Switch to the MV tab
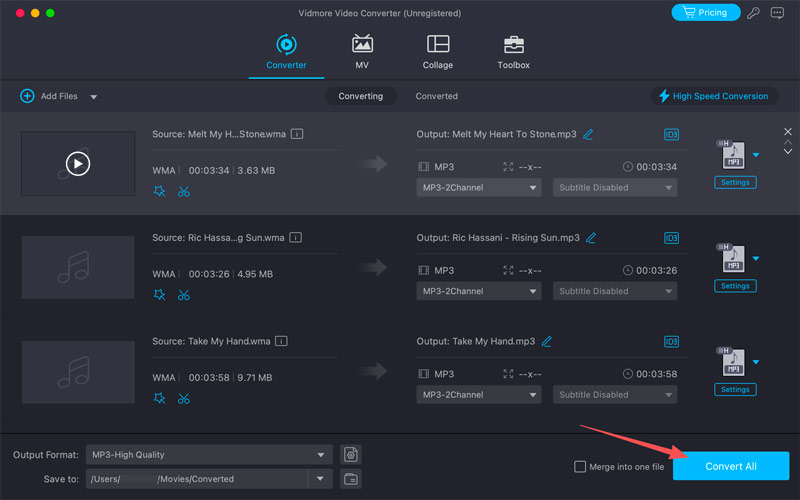Screen dimensions: 800x500 point(362,52)
